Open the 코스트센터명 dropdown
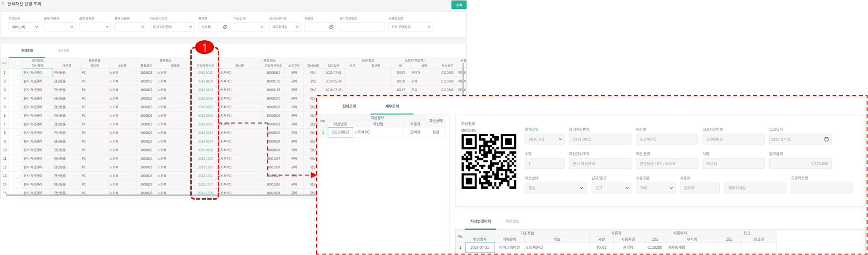868x255 pixels. tap(285, 27)
